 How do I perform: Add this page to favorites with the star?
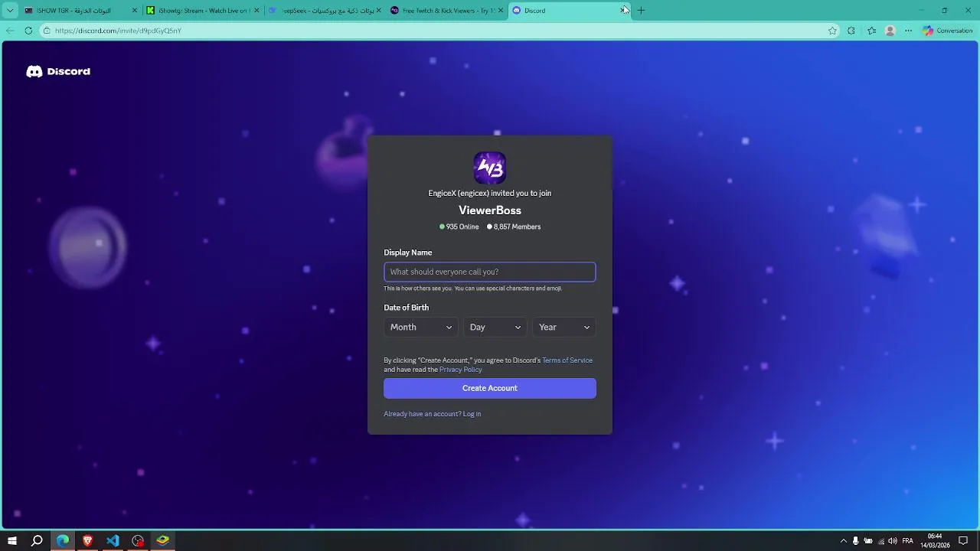[832, 31]
